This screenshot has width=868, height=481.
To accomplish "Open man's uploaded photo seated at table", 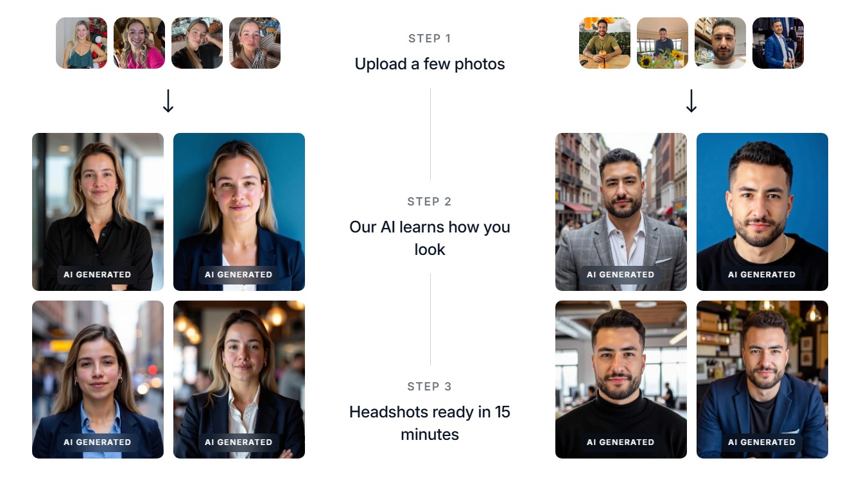I will click(x=605, y=43).
